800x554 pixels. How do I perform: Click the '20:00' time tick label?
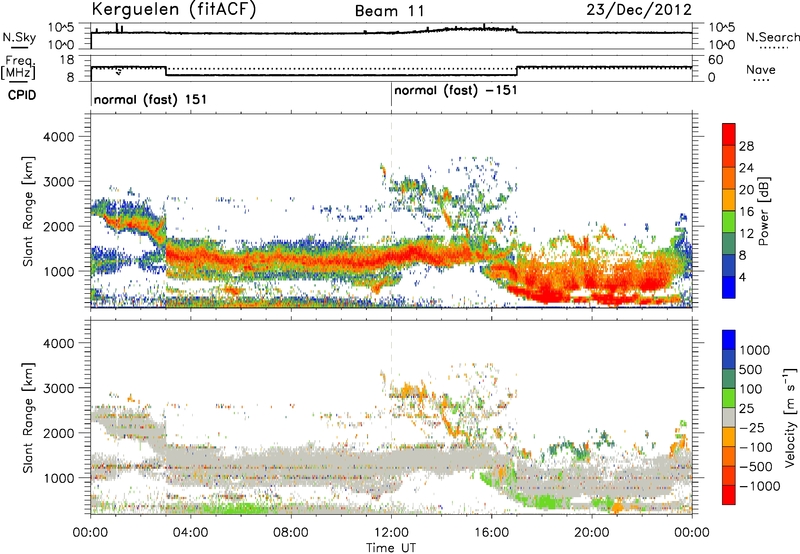coord(591,533)
